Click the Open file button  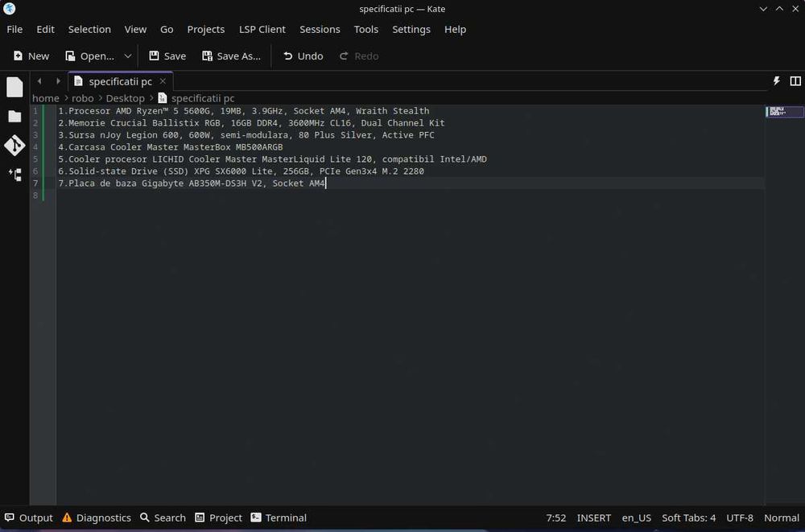click(90, 56)
